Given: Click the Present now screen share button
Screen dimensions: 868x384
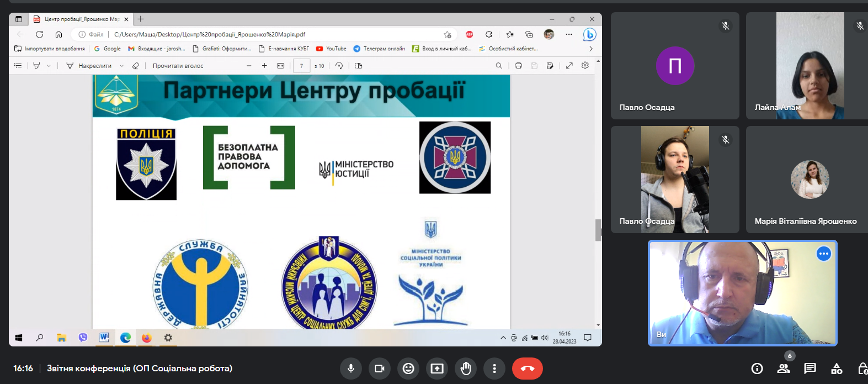Looking at the screenshot, I should [x=437, y=369].
